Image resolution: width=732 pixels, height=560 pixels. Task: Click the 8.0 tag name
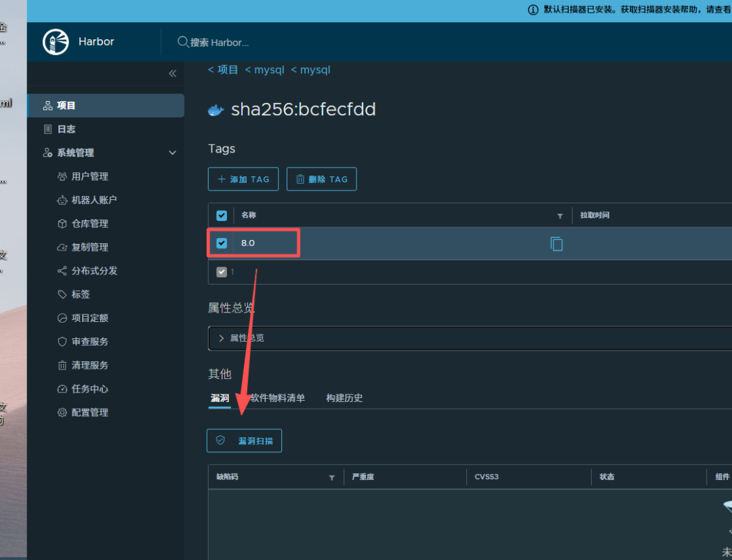pos(248,243)
